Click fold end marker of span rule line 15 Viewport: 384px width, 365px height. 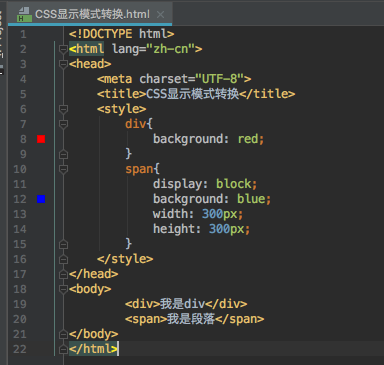(x=63, y=244)
